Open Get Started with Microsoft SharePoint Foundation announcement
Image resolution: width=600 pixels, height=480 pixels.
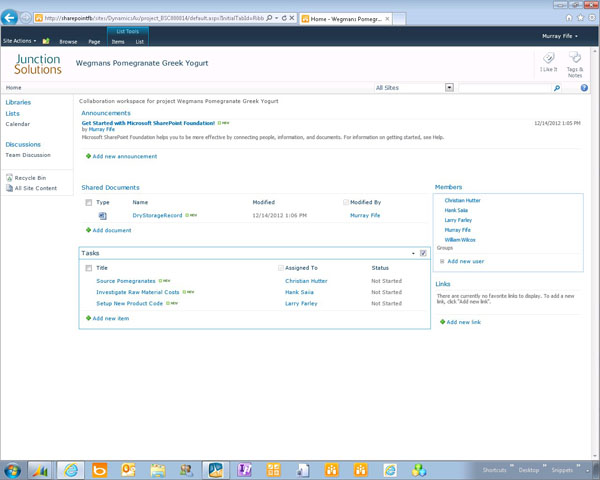click(148, 123)
